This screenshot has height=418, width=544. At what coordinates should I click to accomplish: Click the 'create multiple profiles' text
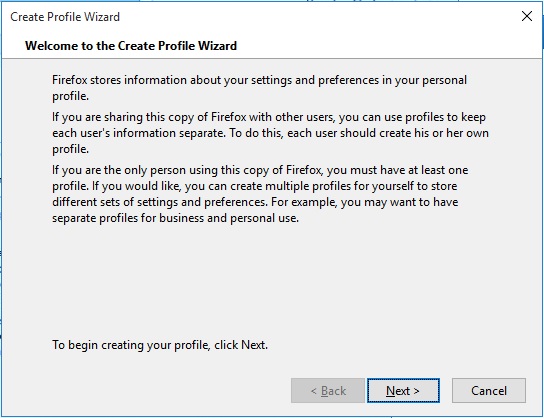270,186
